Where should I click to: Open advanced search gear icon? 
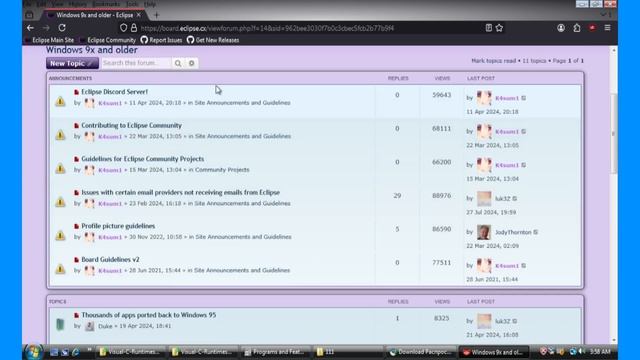pyautogui.click(x=191, y=63)
